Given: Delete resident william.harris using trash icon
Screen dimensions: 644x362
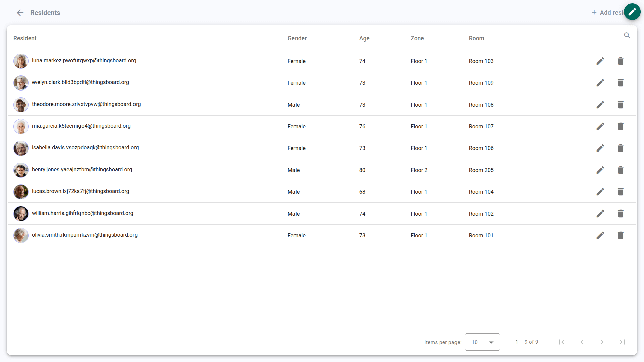Looking at the screenshot, I should point(620,214).
